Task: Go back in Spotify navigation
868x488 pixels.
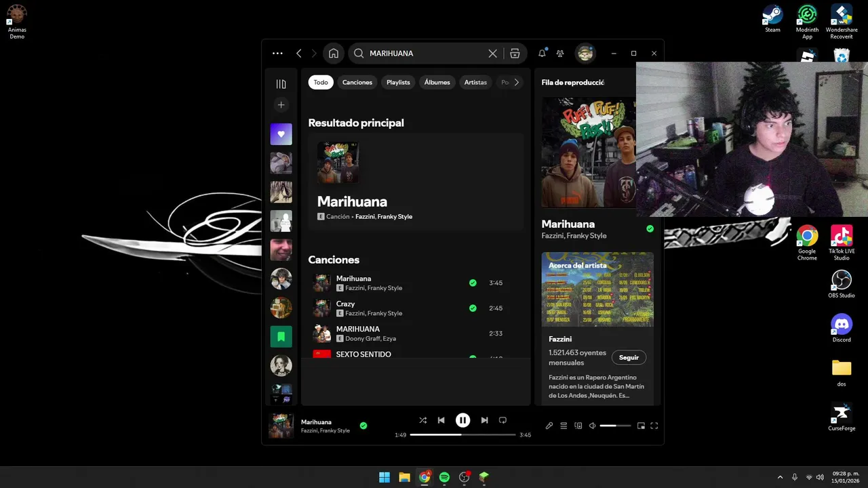Action: (299, 54)
